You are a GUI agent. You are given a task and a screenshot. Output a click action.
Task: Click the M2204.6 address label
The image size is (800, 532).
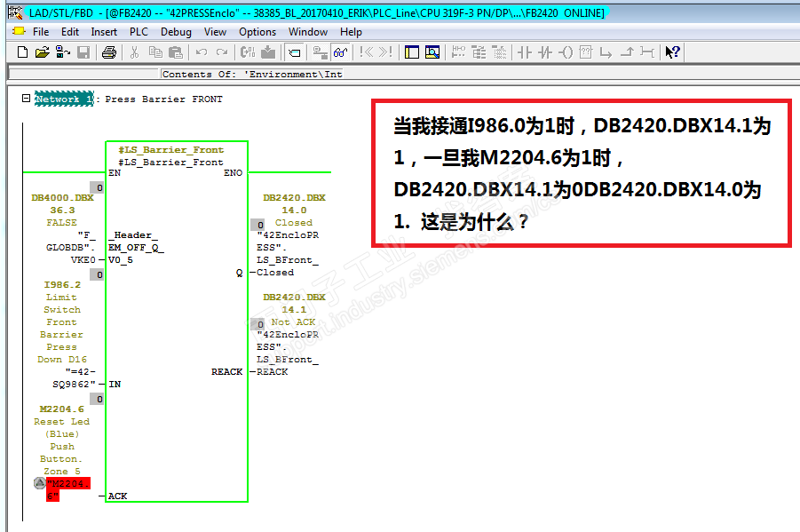[x=62, y=409]
